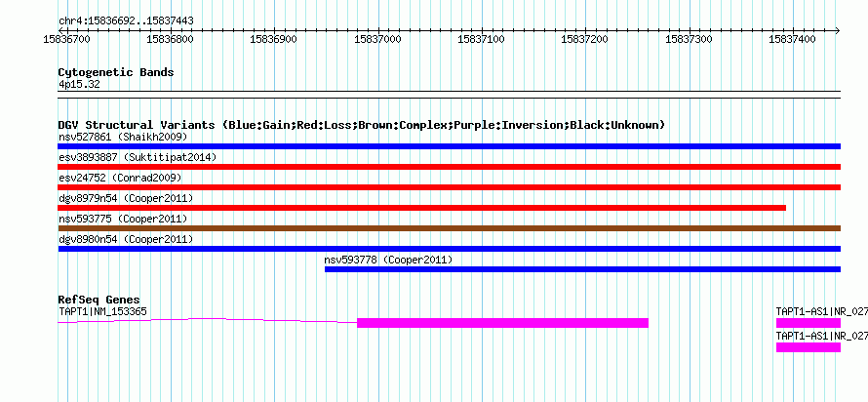Open the esv24752 (Conrad2009) label
868x402 pixels.
point(120,178)
